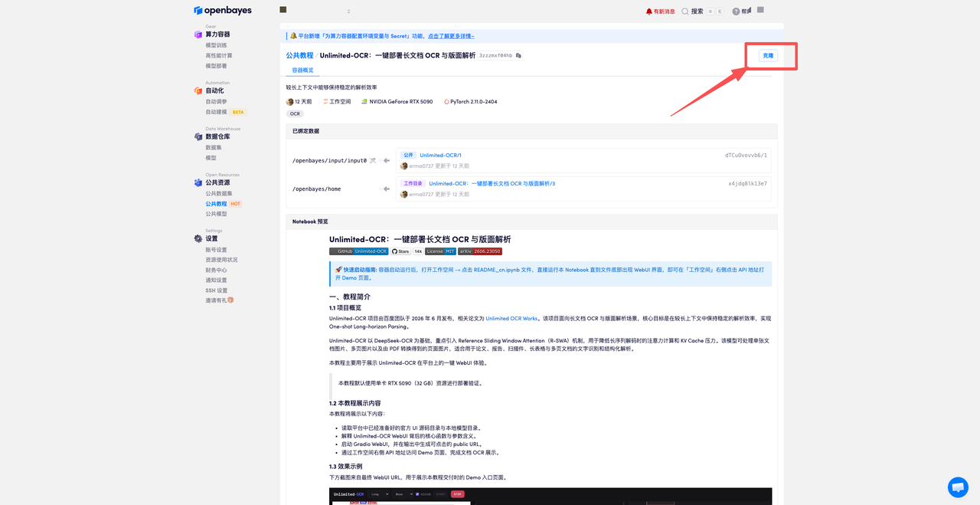Click the arrow icon next to /openbayes/home
The width and height of the screenshot is (980, 505).
(x=386, y=189)
